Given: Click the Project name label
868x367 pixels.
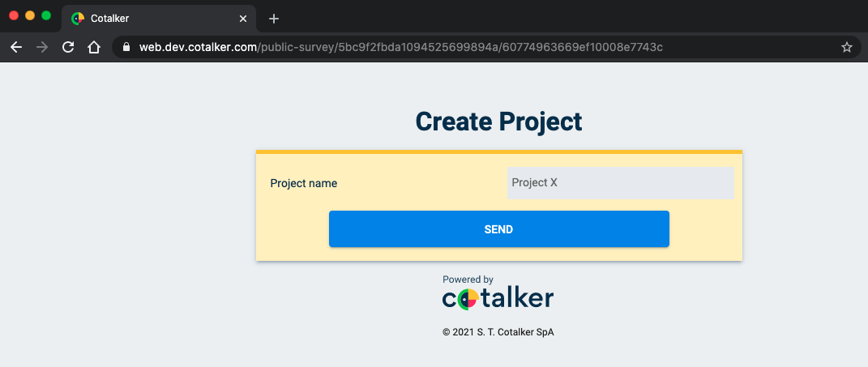Looking at the screenshot, I should [303, 183].
